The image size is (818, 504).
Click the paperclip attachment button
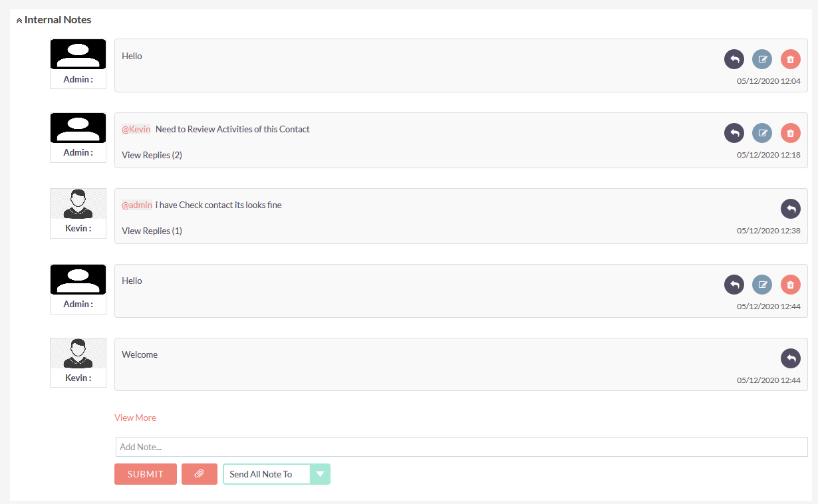tap(200, 474)
